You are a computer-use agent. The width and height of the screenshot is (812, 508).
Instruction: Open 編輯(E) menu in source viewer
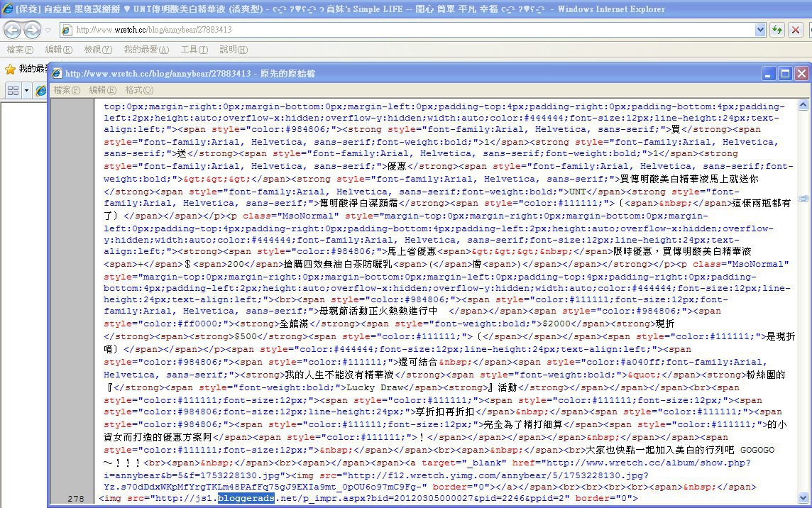click(102, 90)
